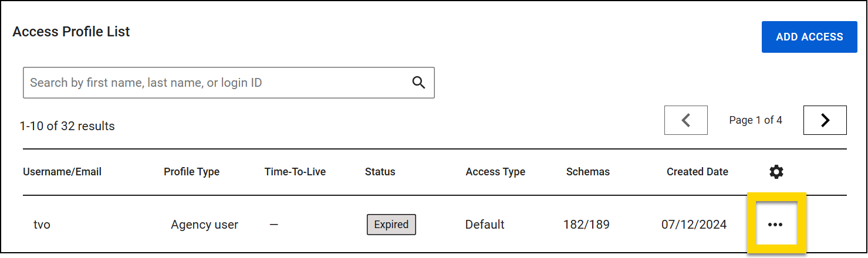The width and height of the screenshot is (868, 258).
Task: Click the 182/189 schemas value
Action: 586,225
